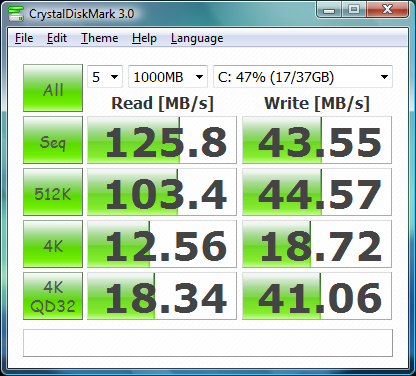The width and height of the screenshot is (416, 376).
Task: Click the Seq read result 125.8
Action: point(162,140)
